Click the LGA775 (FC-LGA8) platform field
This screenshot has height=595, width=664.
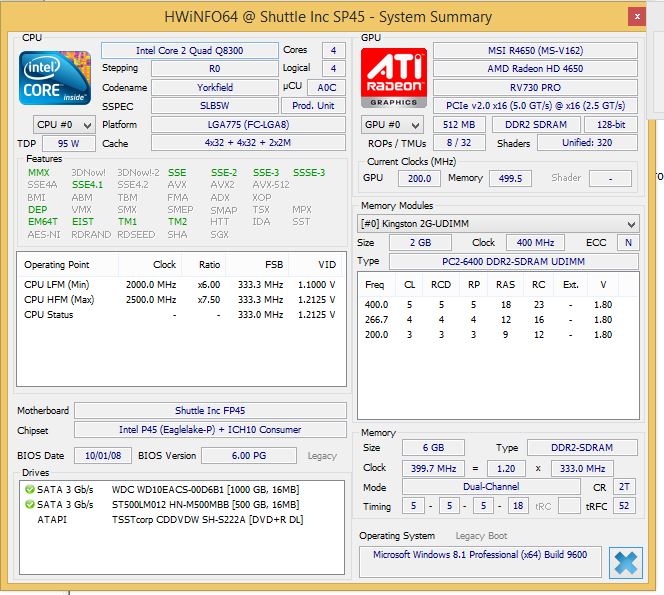pyautogui.click(x=248, y=125)
